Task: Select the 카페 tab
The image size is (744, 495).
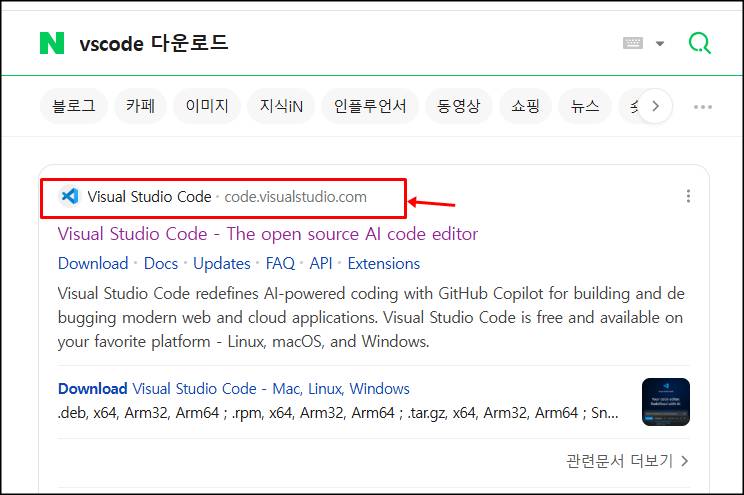Action: pyautogui.click(x=140, y=106)
